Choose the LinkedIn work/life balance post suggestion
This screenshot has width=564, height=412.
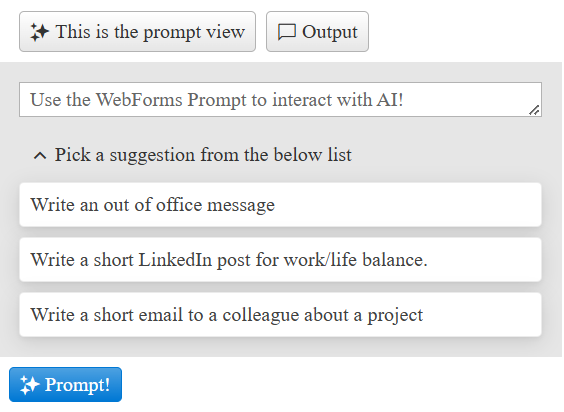coord(280,260)
